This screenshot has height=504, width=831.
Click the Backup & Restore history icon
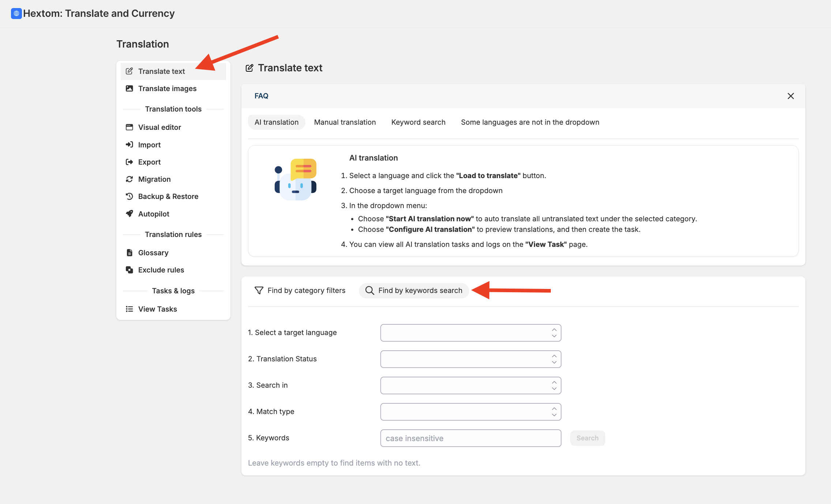pos(129,196)
